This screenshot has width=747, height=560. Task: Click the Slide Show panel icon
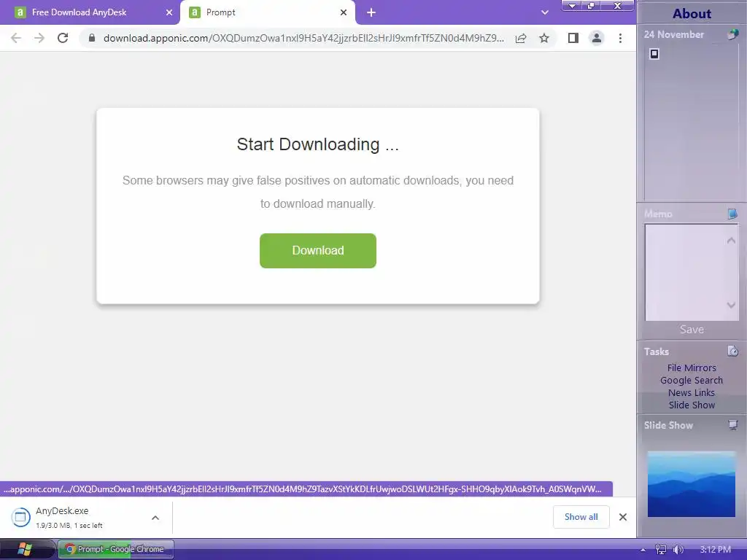733,425
